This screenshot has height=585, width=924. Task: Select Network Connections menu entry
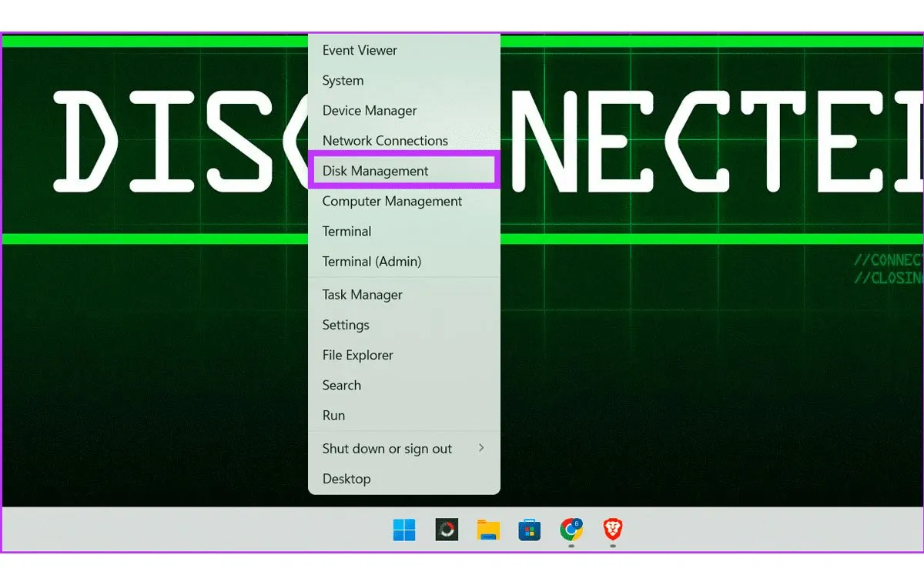click(x=385, y=141)
